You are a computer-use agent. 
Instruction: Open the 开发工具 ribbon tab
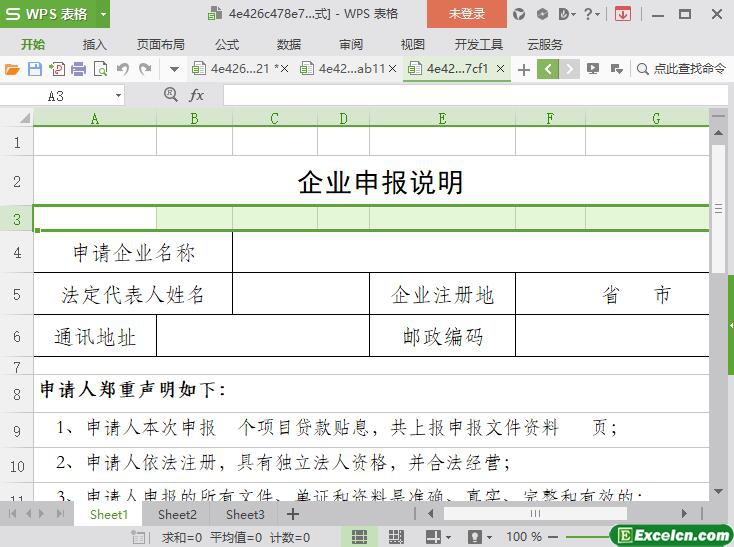(x=479, y=45)
